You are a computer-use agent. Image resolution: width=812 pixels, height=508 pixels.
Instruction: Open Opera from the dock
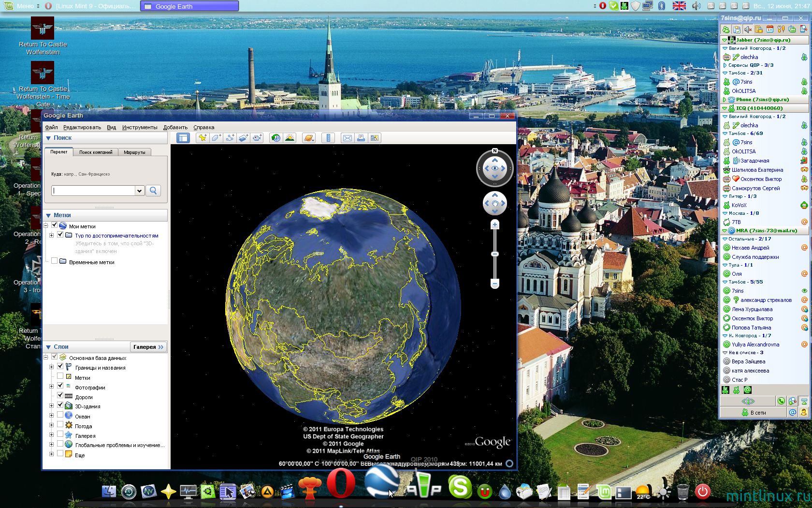[341, 483]
